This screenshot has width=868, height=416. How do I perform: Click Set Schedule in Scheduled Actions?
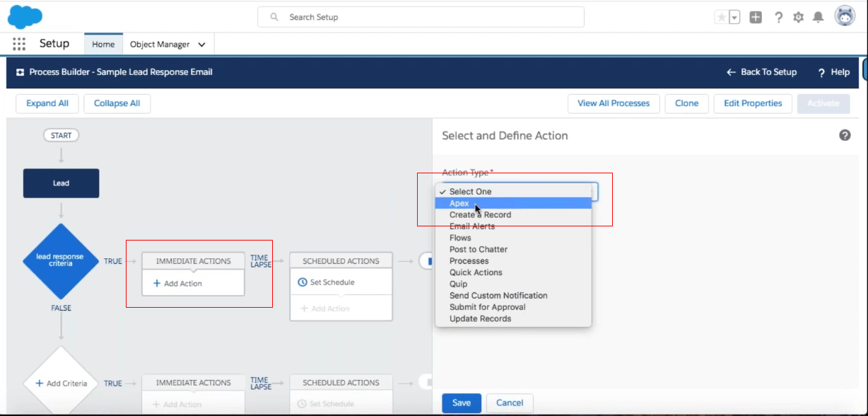pyautogui.click(x=326, y=282)
